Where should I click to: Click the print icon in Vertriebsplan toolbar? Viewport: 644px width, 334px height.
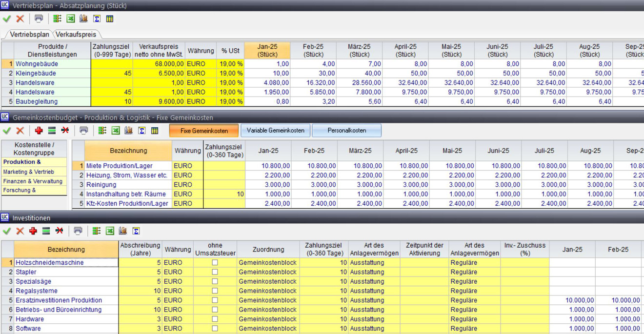[39, 19]
